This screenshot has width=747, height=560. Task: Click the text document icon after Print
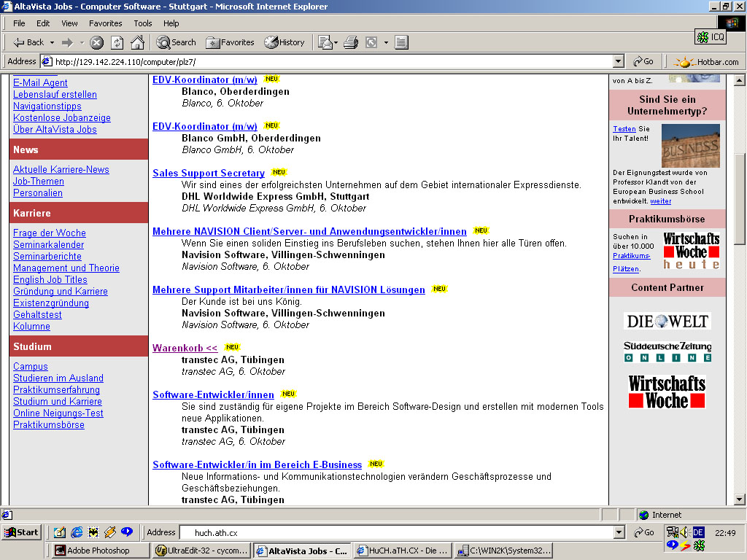401,42
